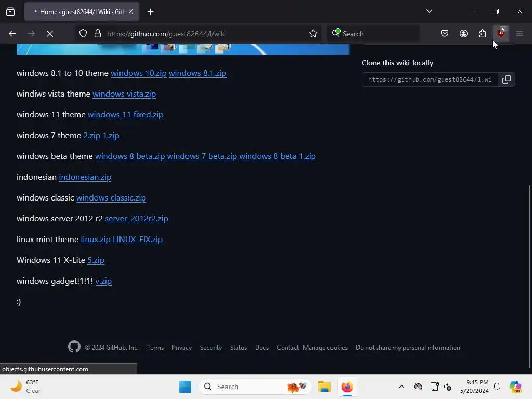This screenshot has height=399, width=532.
Task: Download windows 10.zip
Action: (x=138, y=73)
